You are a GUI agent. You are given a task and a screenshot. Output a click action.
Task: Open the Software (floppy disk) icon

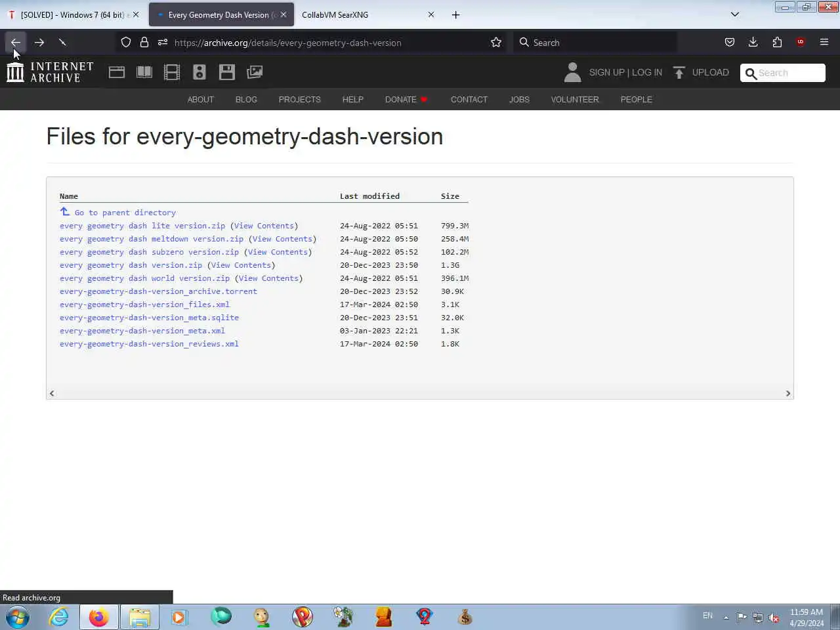(x=227, y=72)
